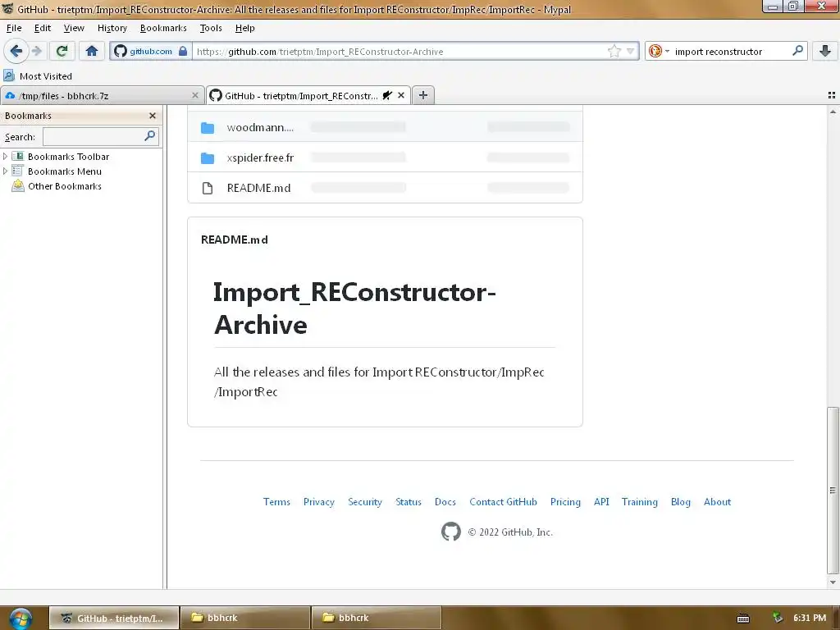Open the File menu
Viewport: 840px width, 630px height.
tap(14, 28)
